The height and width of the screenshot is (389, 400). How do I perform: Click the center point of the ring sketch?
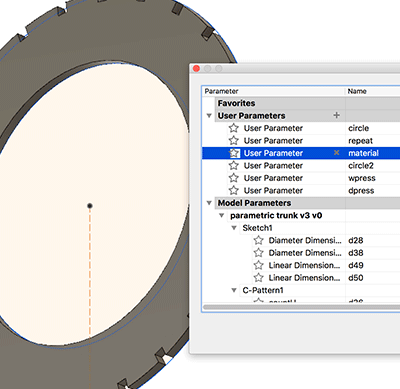(90, 206)
